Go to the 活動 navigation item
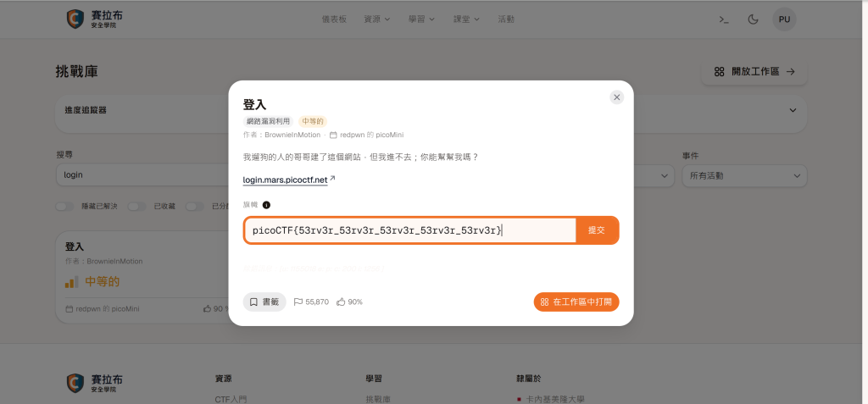Screen dimensions: 868x404 click(x=506, y=19)
